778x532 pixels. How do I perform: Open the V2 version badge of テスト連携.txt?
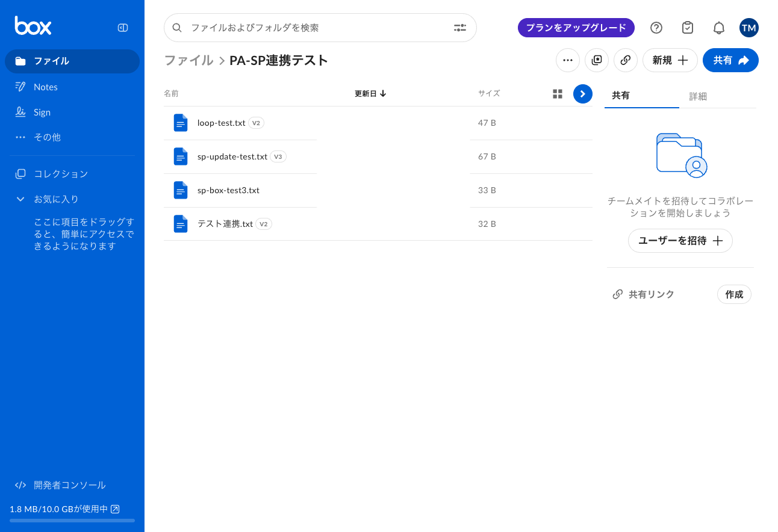click(264, 224)
